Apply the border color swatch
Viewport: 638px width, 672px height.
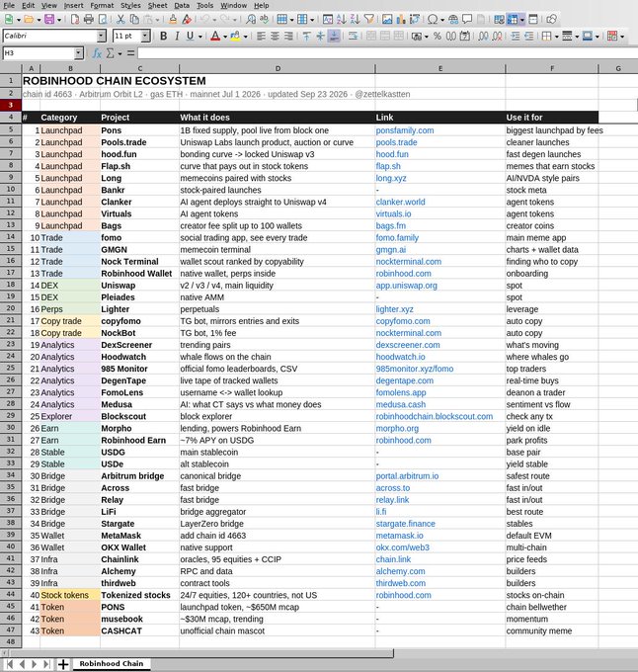[x=588, y=36]
